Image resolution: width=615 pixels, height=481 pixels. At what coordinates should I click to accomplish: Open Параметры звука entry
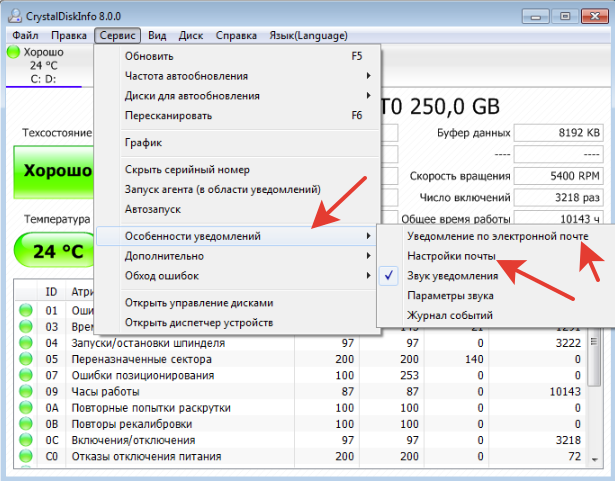click(x=495, y=295)
